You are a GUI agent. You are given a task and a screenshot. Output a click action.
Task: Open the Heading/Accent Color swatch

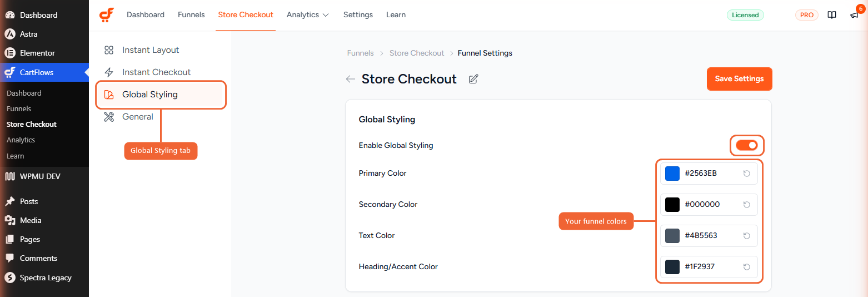pos(672,267)
